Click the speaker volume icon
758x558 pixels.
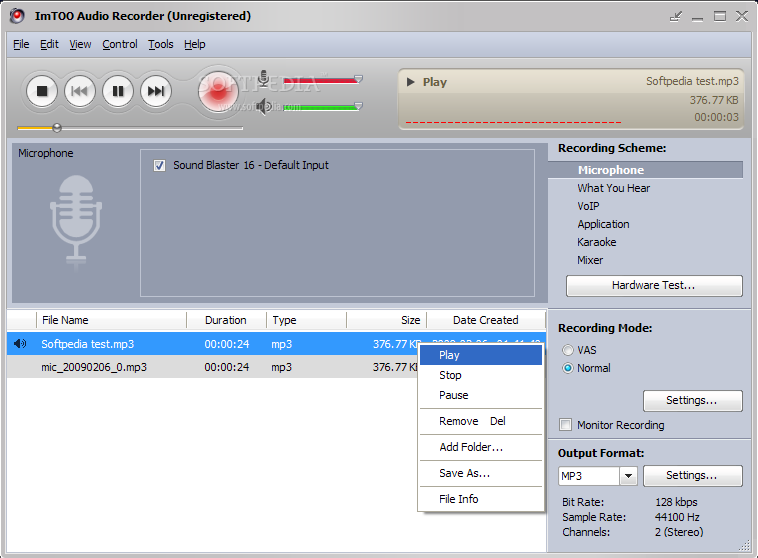coord(263,106)
